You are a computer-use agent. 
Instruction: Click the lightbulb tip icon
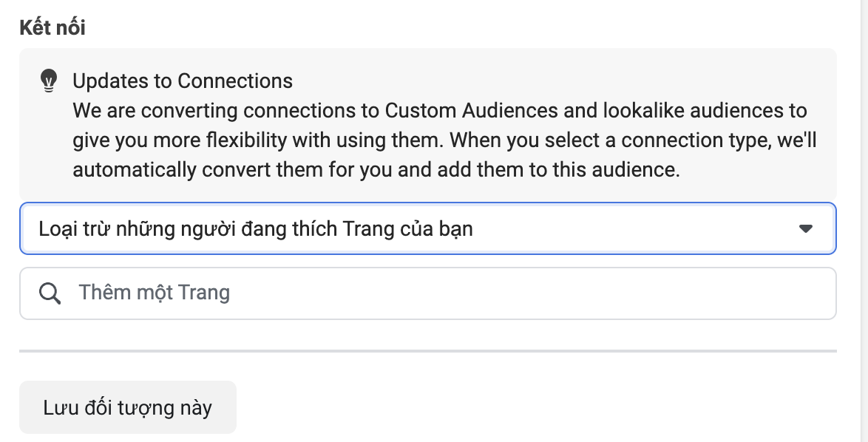pos(49,81)
